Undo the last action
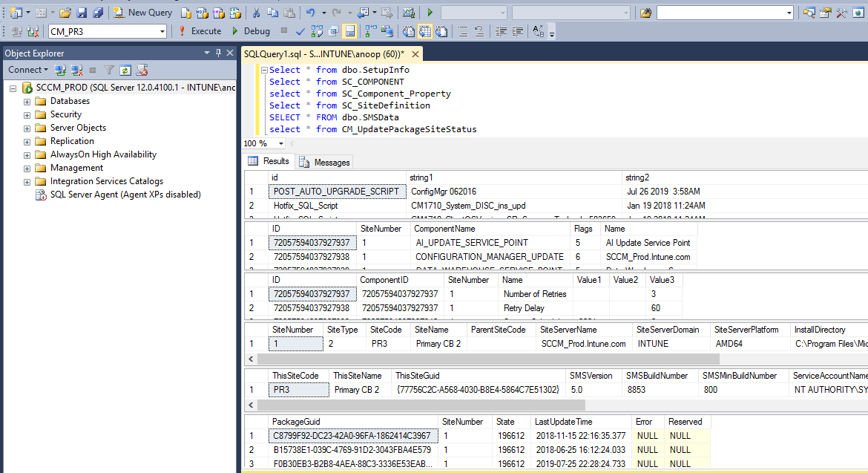This screenshot has width=868, height=473. [311, 12]
